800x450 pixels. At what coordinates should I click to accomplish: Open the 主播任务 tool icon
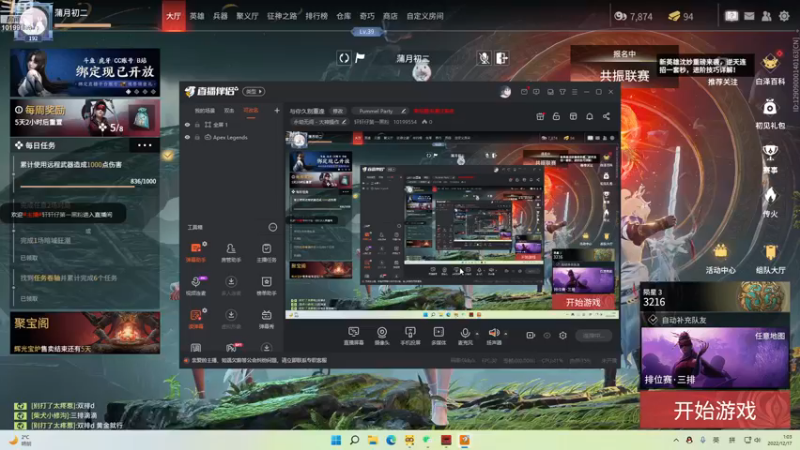point(266,251)
